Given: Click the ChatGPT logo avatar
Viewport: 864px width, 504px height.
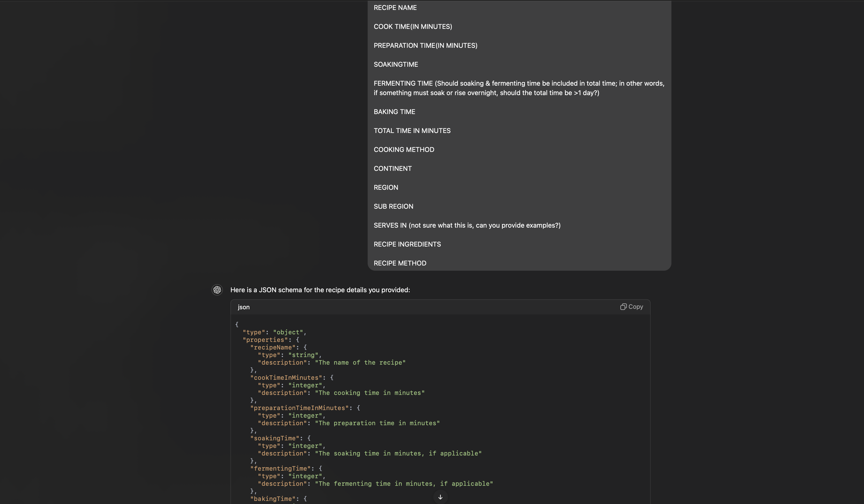Looking at the screenshot, I should point(217,290).
